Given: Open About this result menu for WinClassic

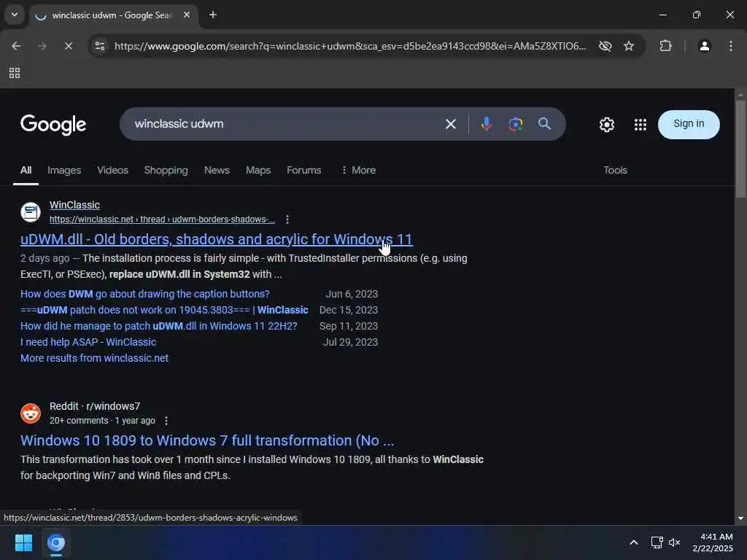Looking at the screenshot, I should (x=287, y=219).
